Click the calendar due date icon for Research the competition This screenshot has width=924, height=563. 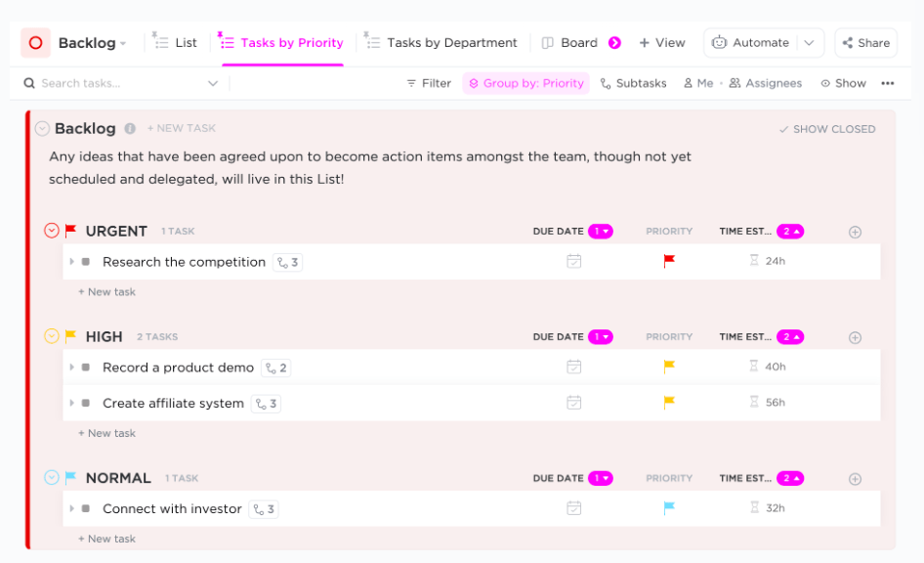click(x=574, y=261)
